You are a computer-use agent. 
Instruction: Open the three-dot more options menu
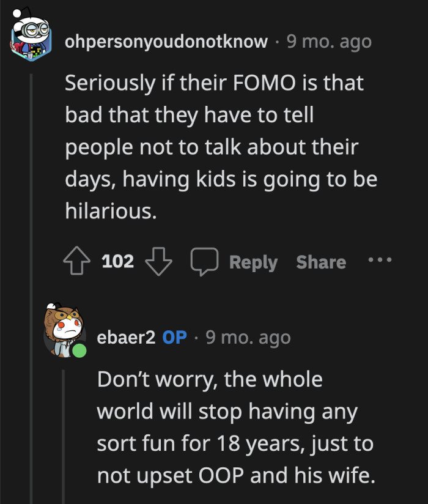[x=379, y=261]
